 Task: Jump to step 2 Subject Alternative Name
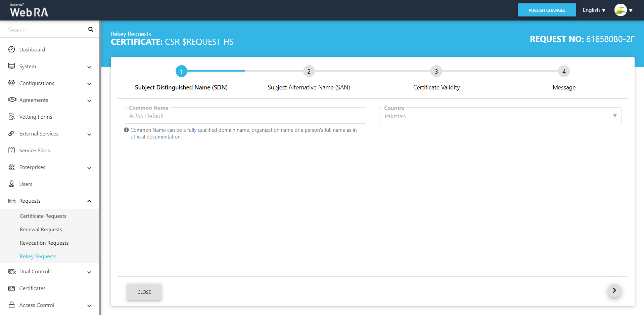[x=309, y=71]
